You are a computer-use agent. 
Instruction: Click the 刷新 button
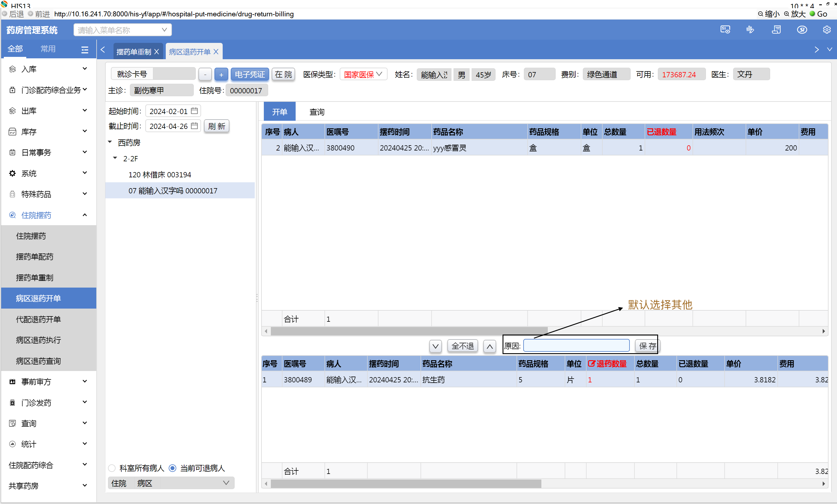[216, 126]
